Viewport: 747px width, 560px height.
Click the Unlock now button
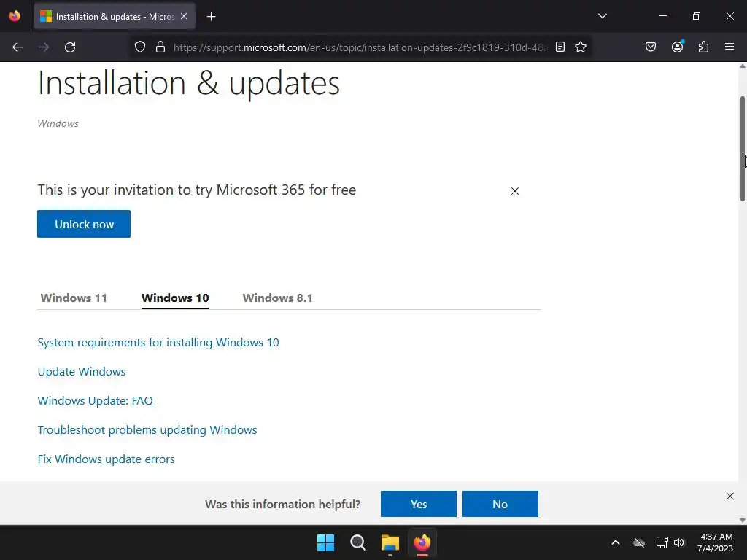tap(84, 224)
